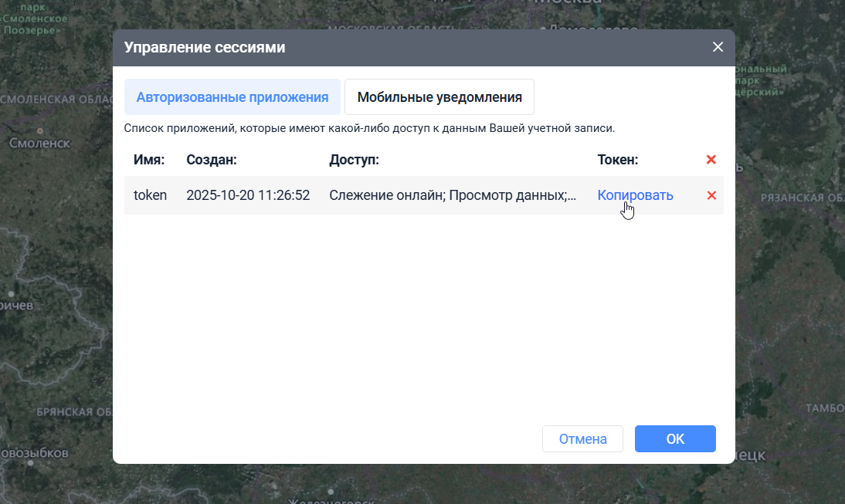The image size is (845, 504).
Task: Click red X in the table header row
Action: click(x=711, y=160)
